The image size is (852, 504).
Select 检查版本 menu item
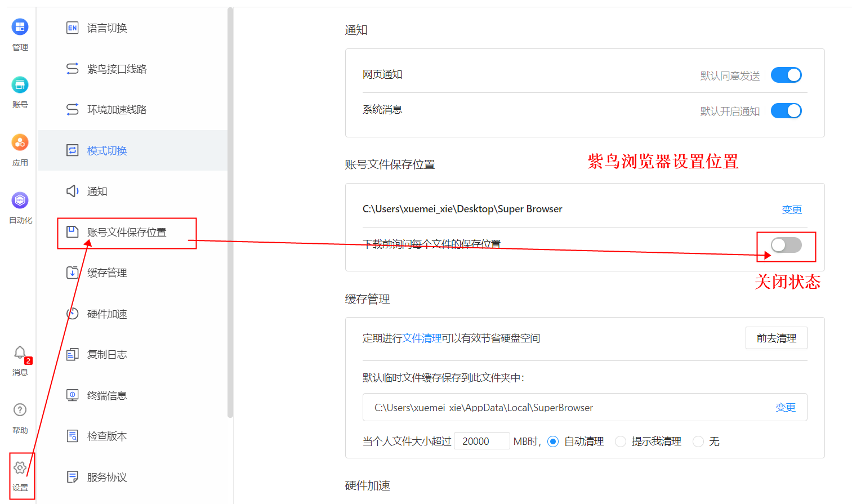point(133,436)
